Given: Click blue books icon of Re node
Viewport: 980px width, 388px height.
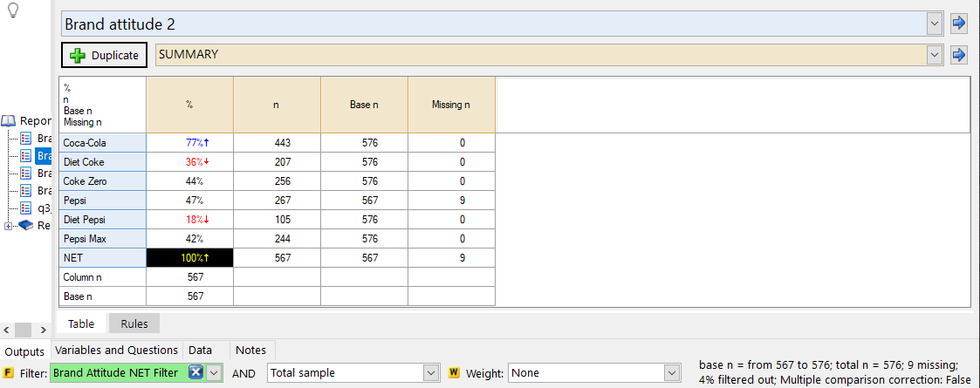Looking at the screenshot, I should pos(26,226).
